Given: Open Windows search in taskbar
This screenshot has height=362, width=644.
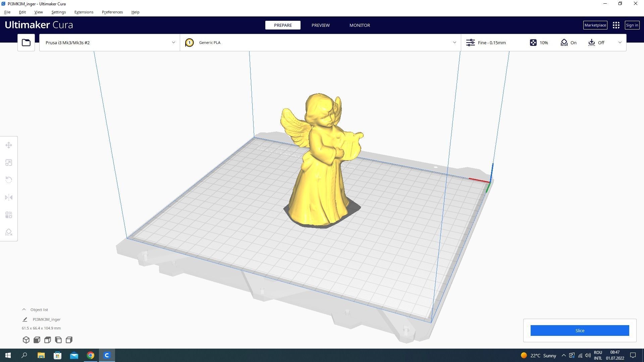Looking at the screenshot, I should (24, 355).
